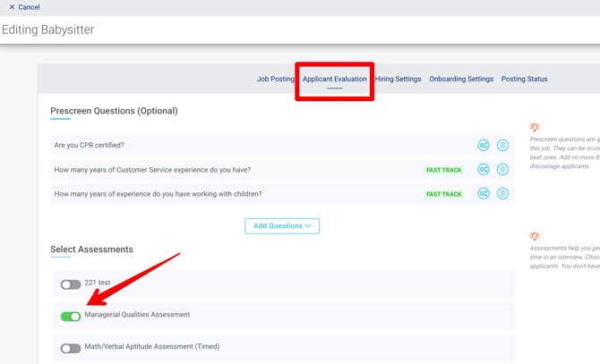The width and height of the screenshot is (600, 364).
Task: Click the Applicant Evaluation tab
Action: coord(334,79)
